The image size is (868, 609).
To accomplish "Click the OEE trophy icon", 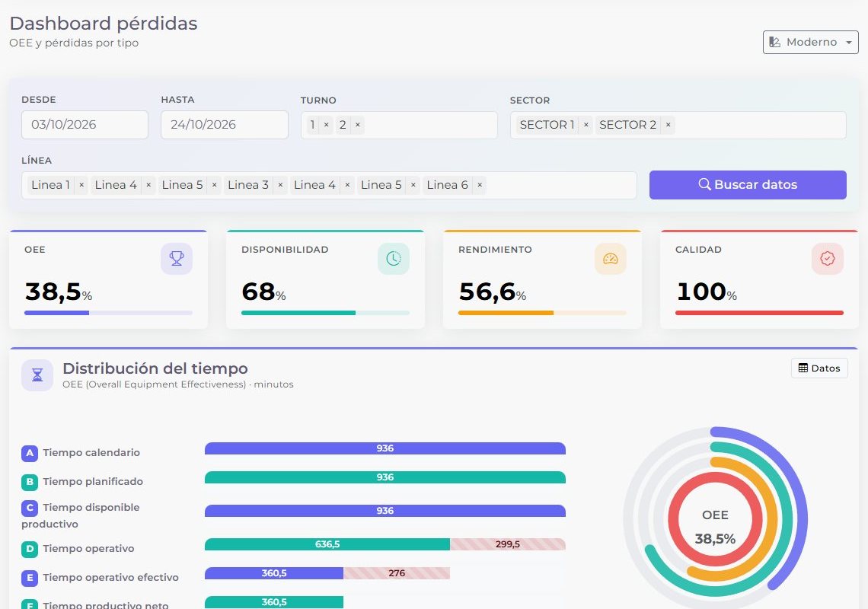I will tap(177, 259).
